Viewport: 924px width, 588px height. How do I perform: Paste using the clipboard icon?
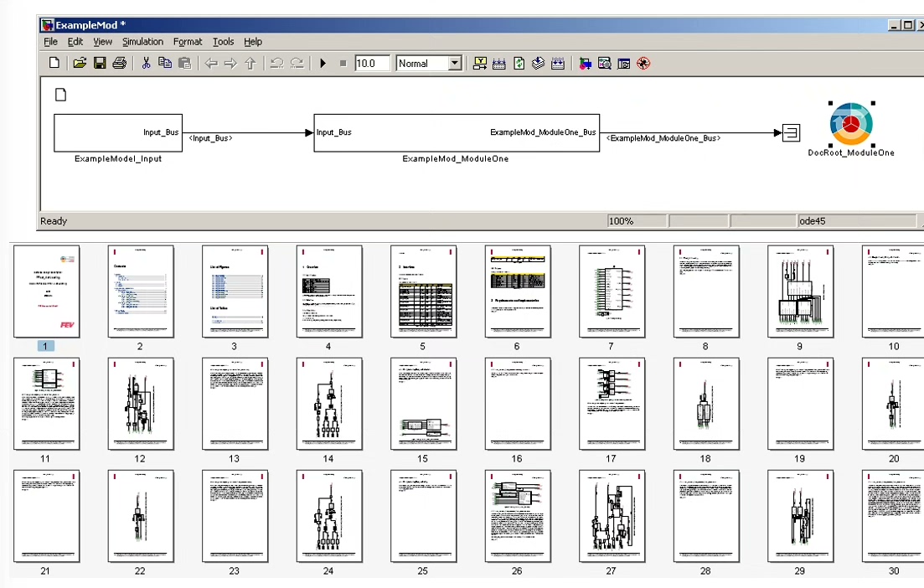click(184, 63)
